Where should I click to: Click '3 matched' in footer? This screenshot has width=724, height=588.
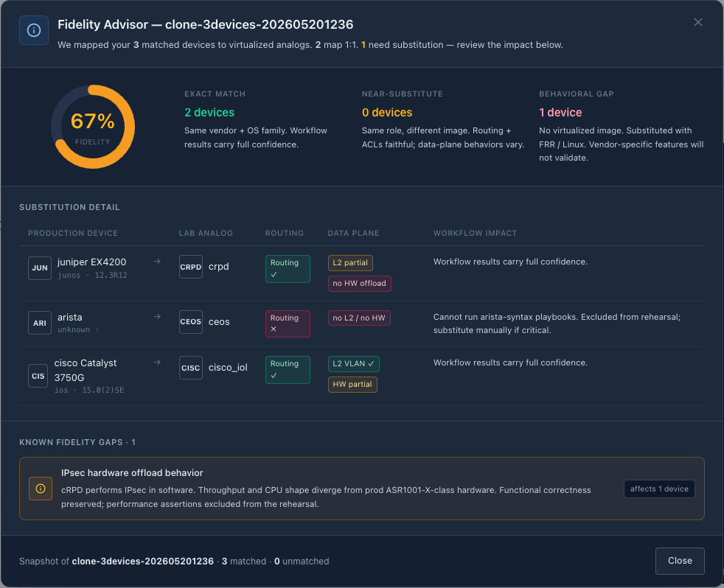(244, 561)
